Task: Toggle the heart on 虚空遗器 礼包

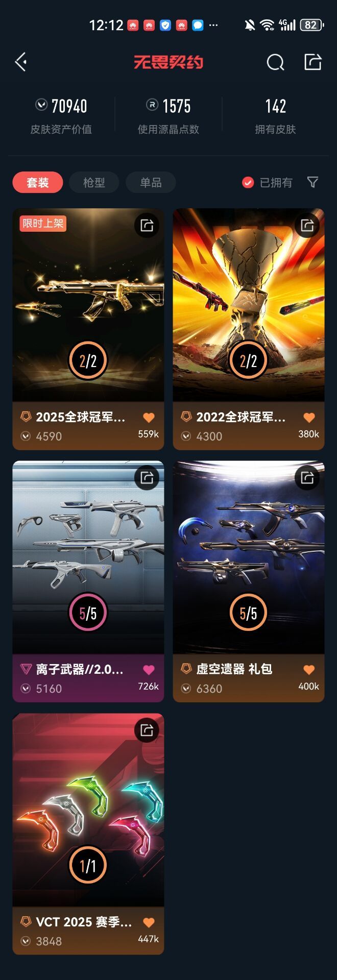Action: tap(309, 670)
